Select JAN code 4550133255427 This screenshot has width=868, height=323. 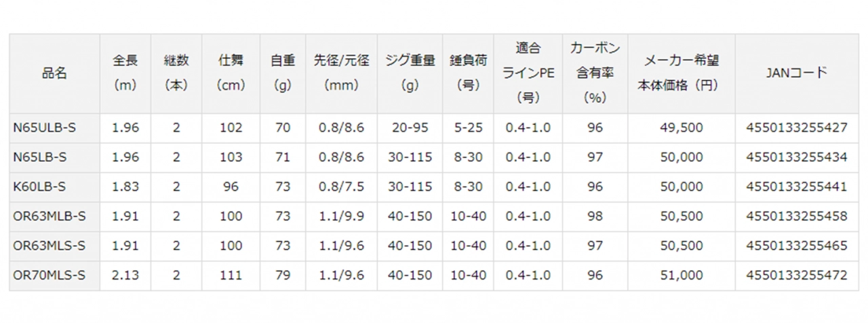coord(797,128)
